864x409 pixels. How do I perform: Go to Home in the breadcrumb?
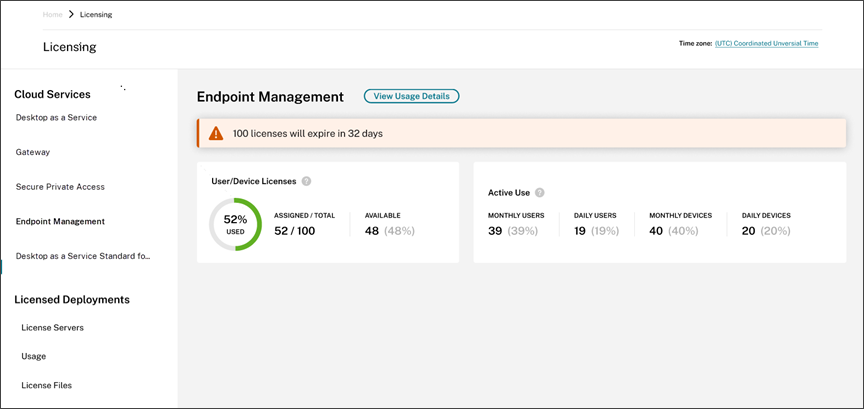pyautogui.click(x=52, y=15)
